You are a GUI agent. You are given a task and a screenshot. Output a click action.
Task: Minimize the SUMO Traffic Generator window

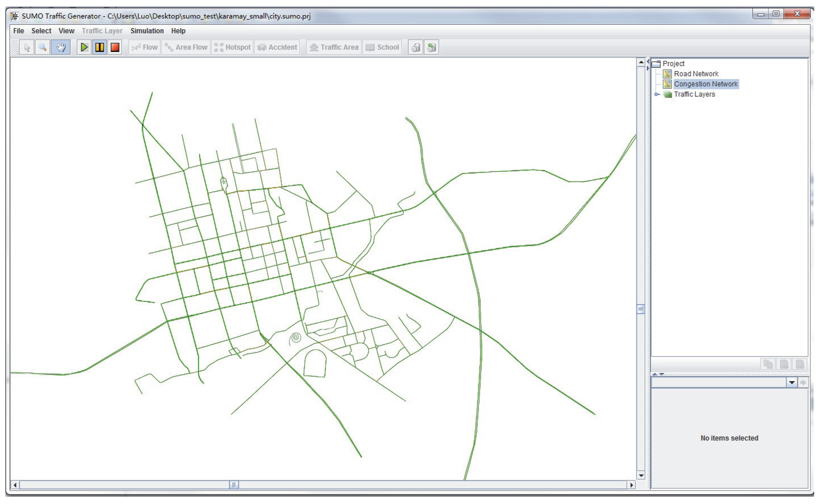[x=761, y=14]
